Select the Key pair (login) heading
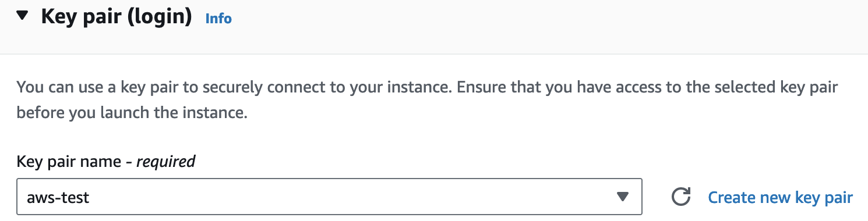The image size is (868, 221). (116, 17)
